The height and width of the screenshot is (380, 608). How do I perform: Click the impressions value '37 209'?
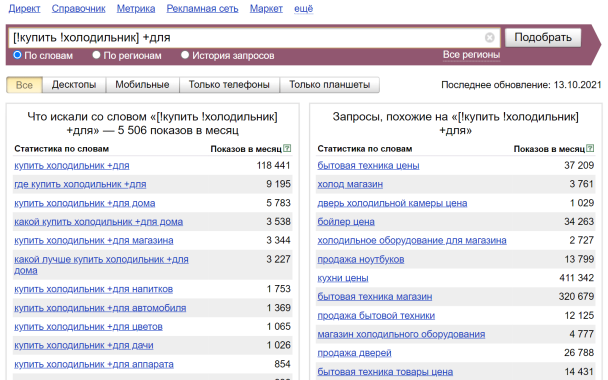point(579,166)
